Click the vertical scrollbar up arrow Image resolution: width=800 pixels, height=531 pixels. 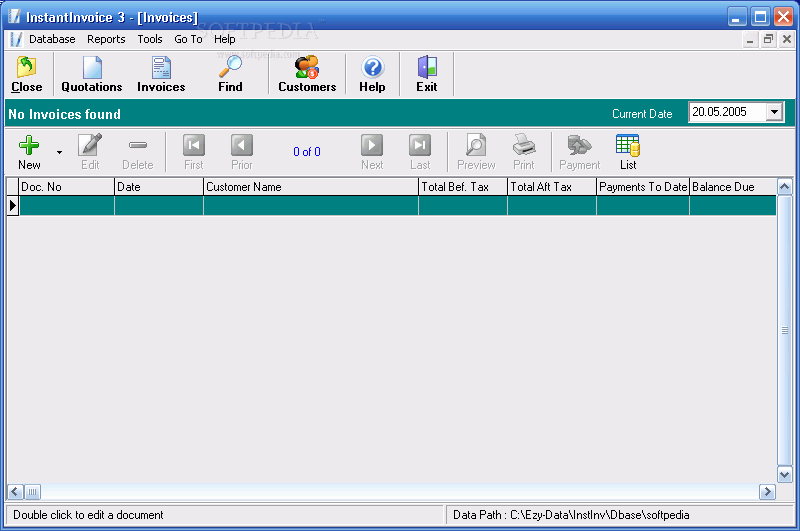point(785,187)
